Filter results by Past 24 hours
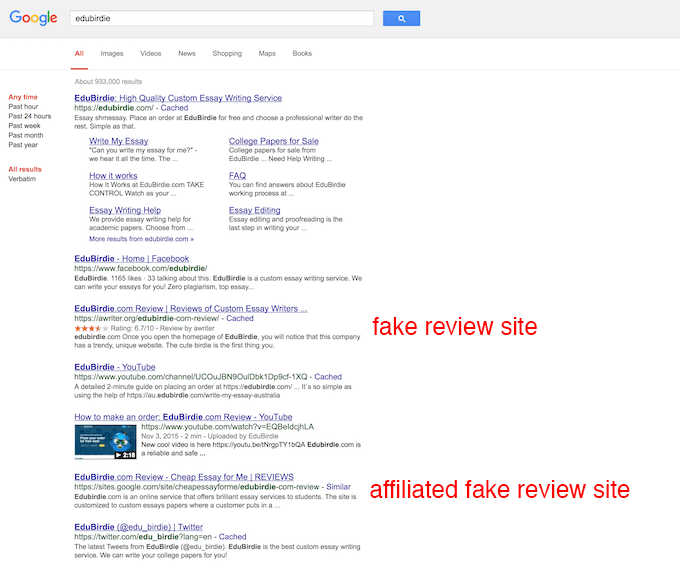The image size is (680, 565). click(30, 116)
